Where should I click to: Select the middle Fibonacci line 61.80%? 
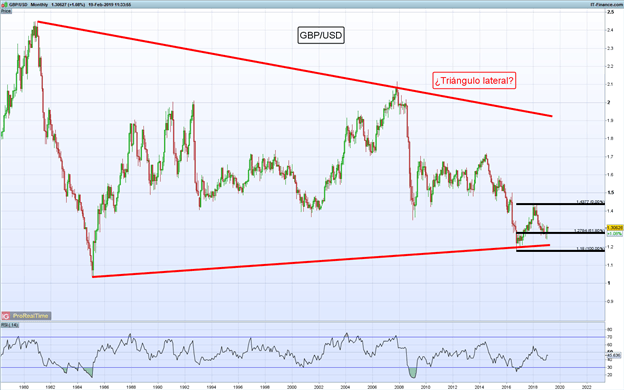560,232
